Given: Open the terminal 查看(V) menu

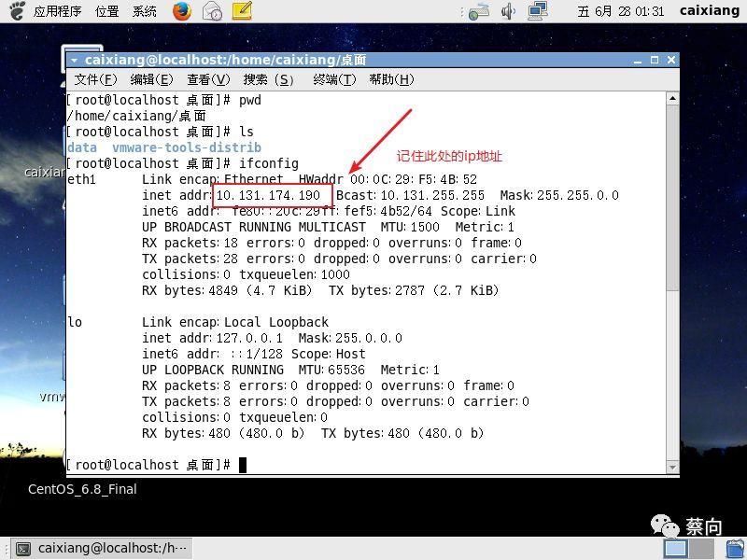Looking at the screenshot, I should pos(208,79).
